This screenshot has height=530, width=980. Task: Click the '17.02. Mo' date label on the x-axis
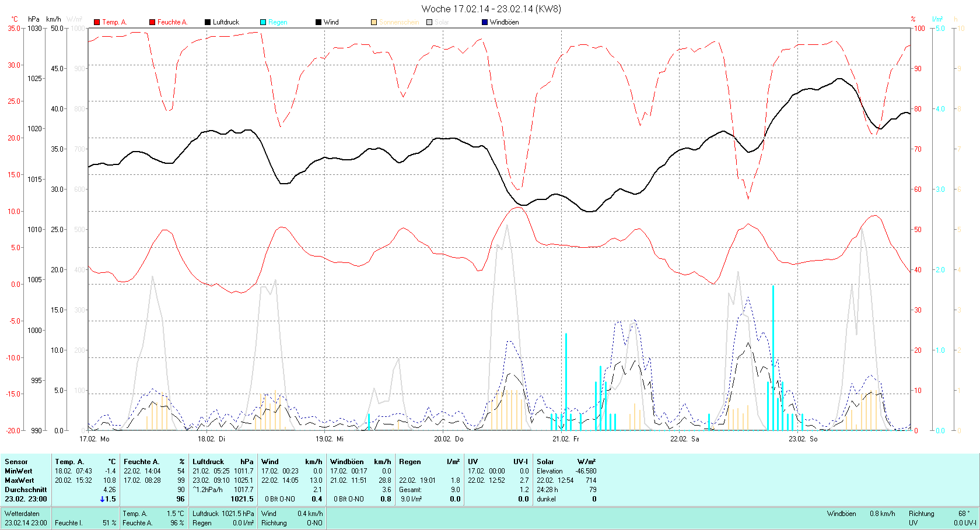click(x=94, y=438)
